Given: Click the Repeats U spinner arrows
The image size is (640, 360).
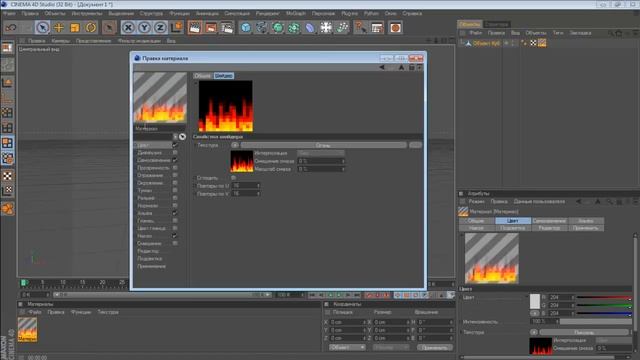Looking at the screenshot, I should [x=258, y=186].
